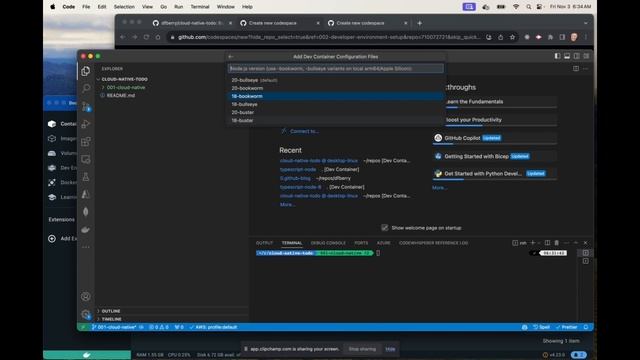Viewport: 640px width, 360px height.
Task: Open the Docker whale view
Action: coord(86,229)
